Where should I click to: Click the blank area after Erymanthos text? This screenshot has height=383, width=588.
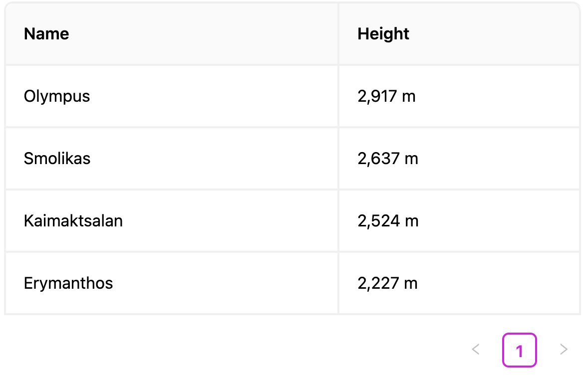tap(220, 283)
